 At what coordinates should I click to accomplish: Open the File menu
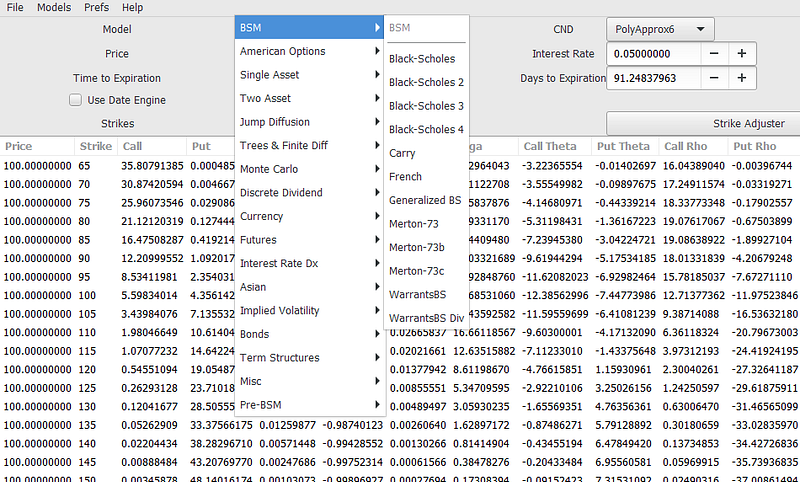[x=15, y=8]
